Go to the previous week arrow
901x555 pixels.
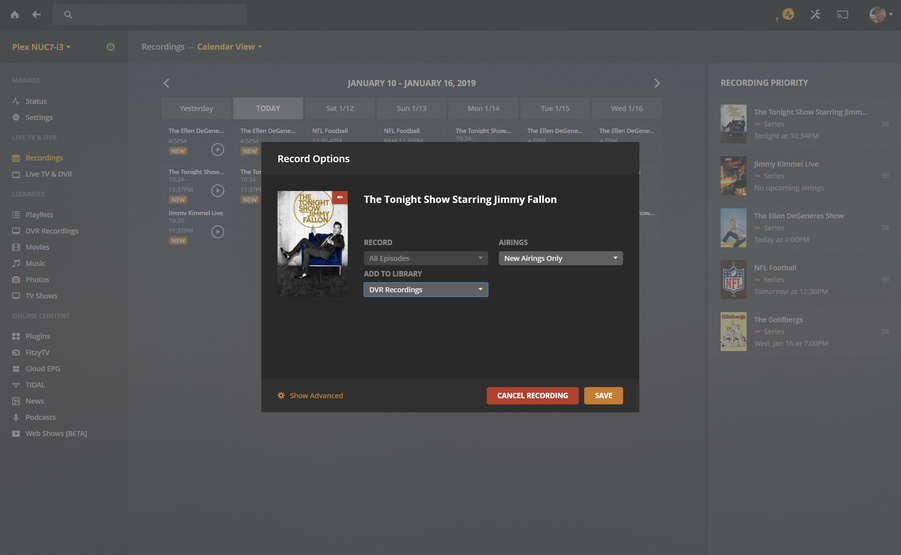pyautogui.click(x=166, y=83)
